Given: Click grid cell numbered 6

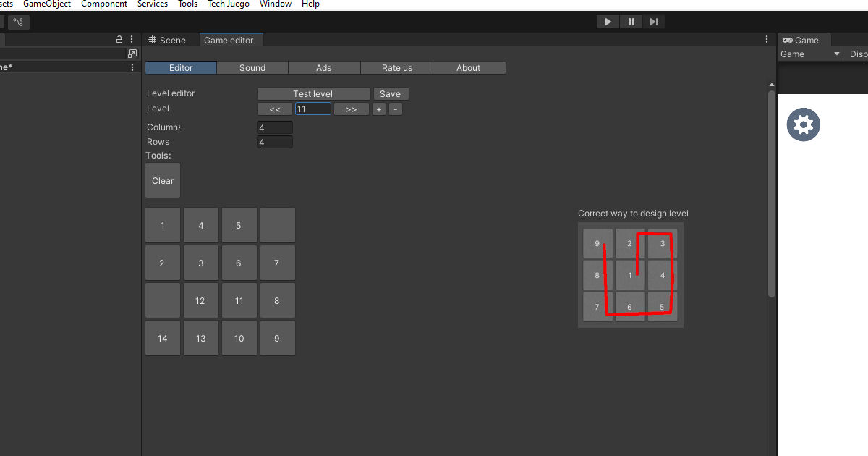Looking at the screenshot, I should click(x=239, y=263).
